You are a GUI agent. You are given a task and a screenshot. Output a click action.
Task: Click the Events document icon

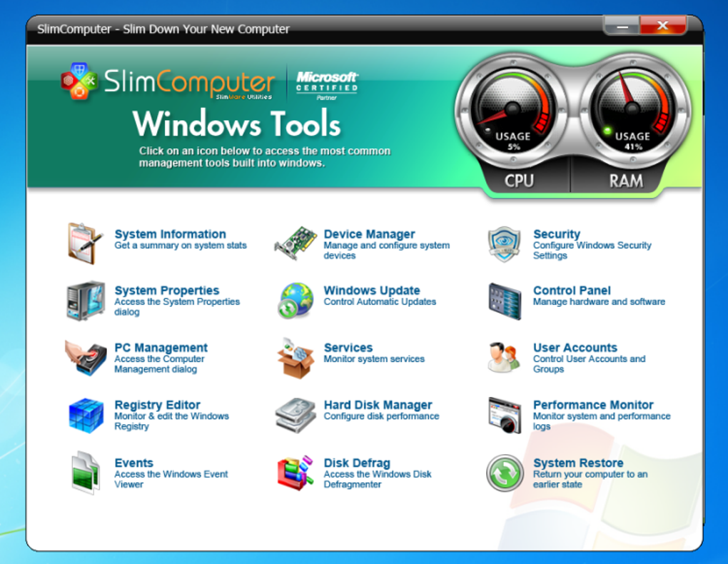point(86,473)
